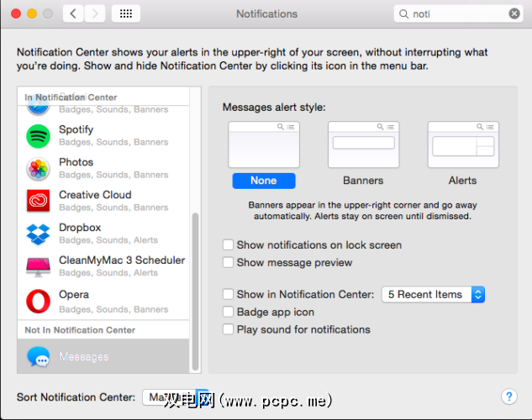Image resolution: width=532 pixels, height=420 pixels.
Task: Enable Show message preview
Action: click(228, 262)
